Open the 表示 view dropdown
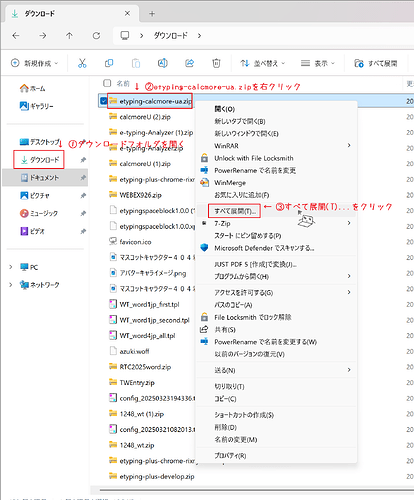Screen dimensions: 414x500 [x=317, y=63]
